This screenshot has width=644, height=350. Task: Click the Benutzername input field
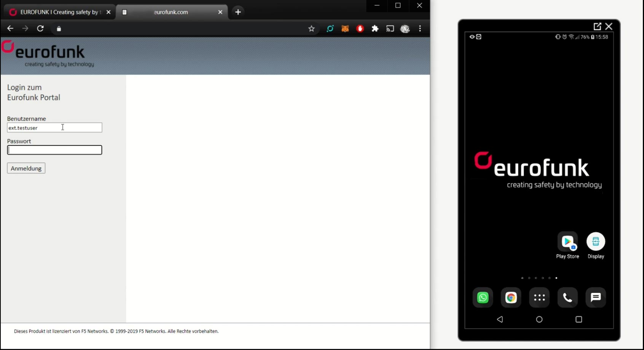click(54, 127)
